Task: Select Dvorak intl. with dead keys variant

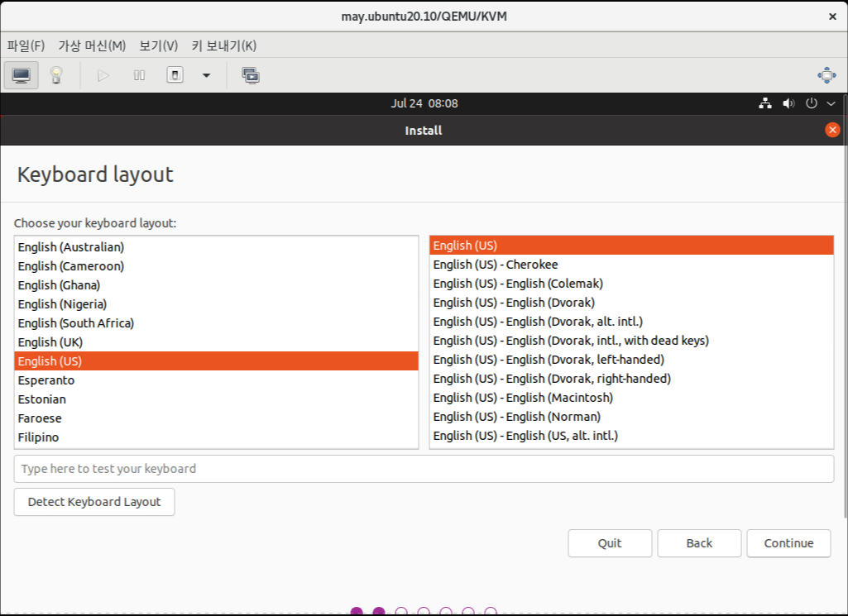Action: click(632, 341)
